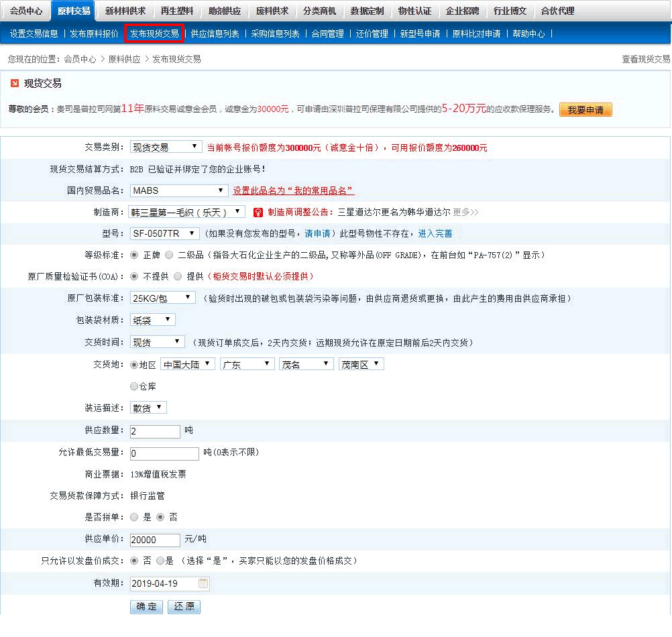Image resolution: width=672 pixels, height=637 pixels.
Task: Click the 我要申请 orange button
Action: pyautogui.click(x=585, y=110)
